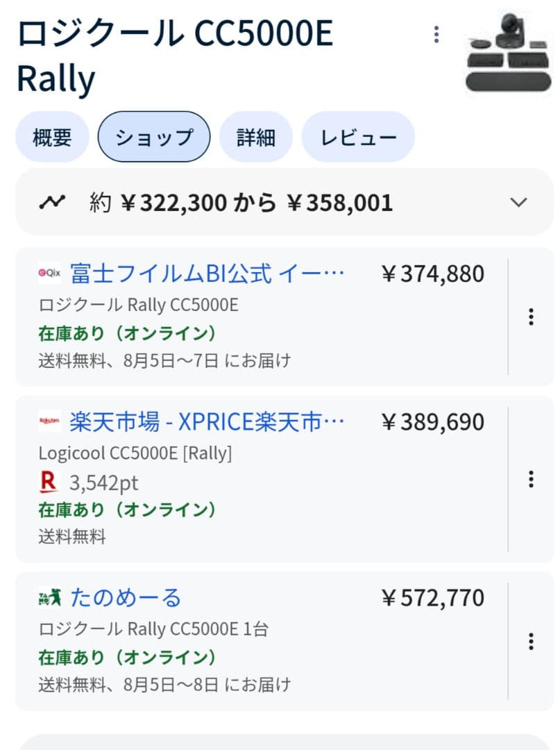Screen dimensions: 560x750
Task: Expand the price range section chevron
Action: 518,203
